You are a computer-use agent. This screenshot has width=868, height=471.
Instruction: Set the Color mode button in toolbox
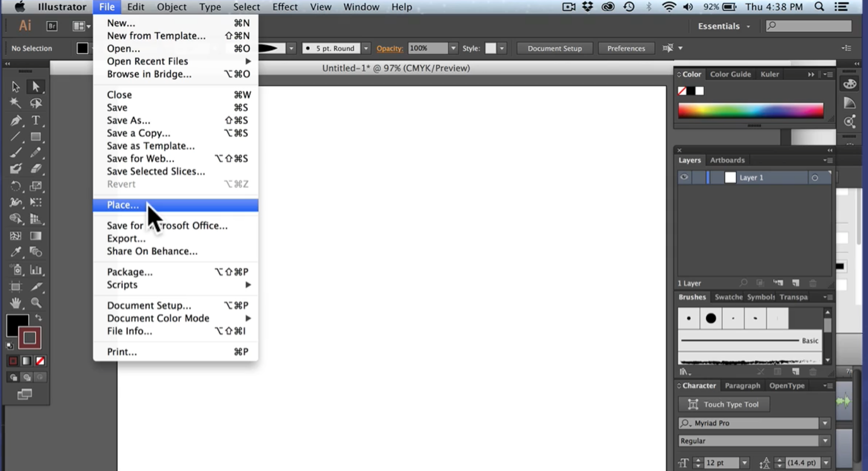13,361
